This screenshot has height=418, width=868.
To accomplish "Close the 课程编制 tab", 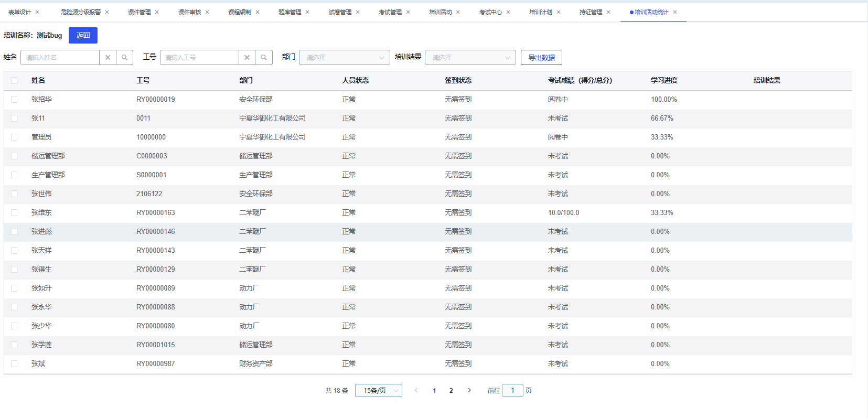I will 258,12.
